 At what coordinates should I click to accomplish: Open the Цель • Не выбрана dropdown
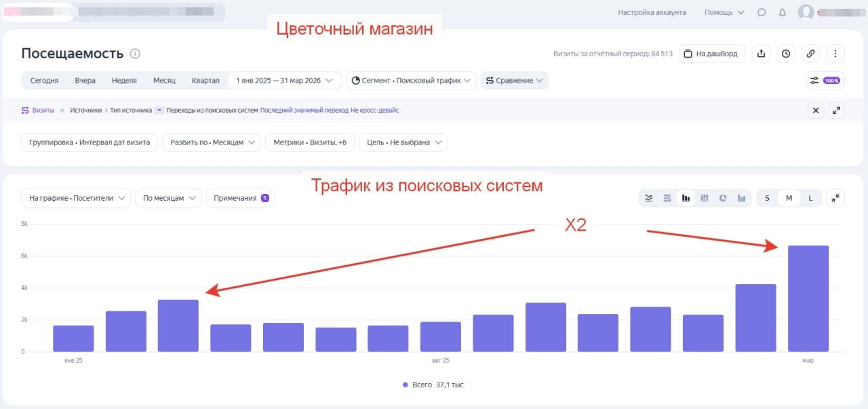[x=403, y=142]
